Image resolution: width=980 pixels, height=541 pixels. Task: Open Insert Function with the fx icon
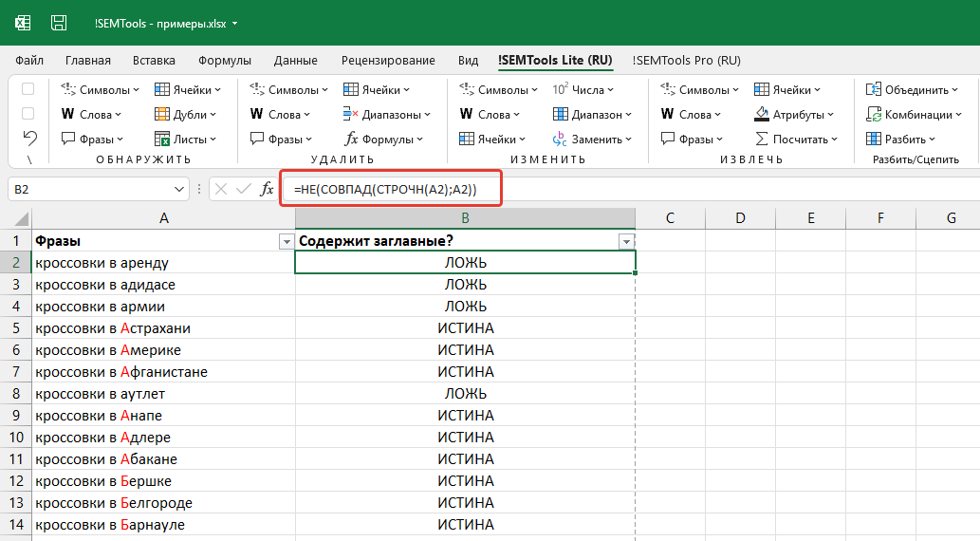(267, 189)
